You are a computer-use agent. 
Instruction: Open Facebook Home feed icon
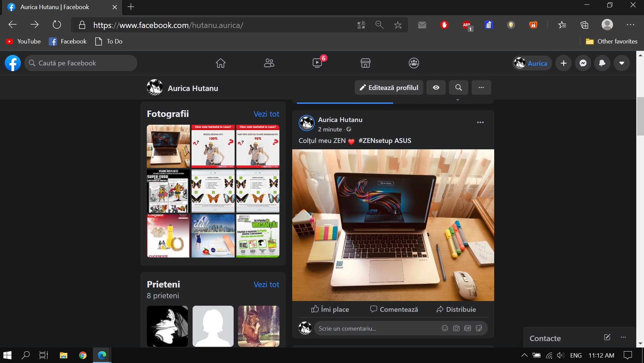pos(221,63)
